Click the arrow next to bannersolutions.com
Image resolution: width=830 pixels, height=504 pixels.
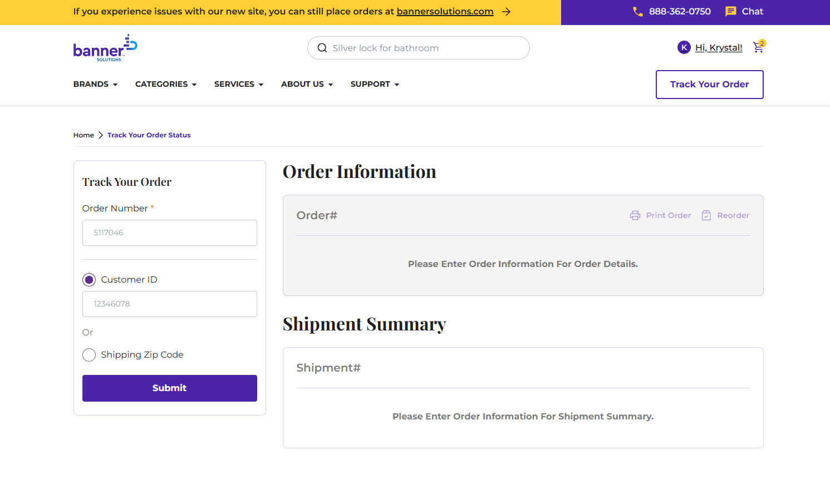506,11
